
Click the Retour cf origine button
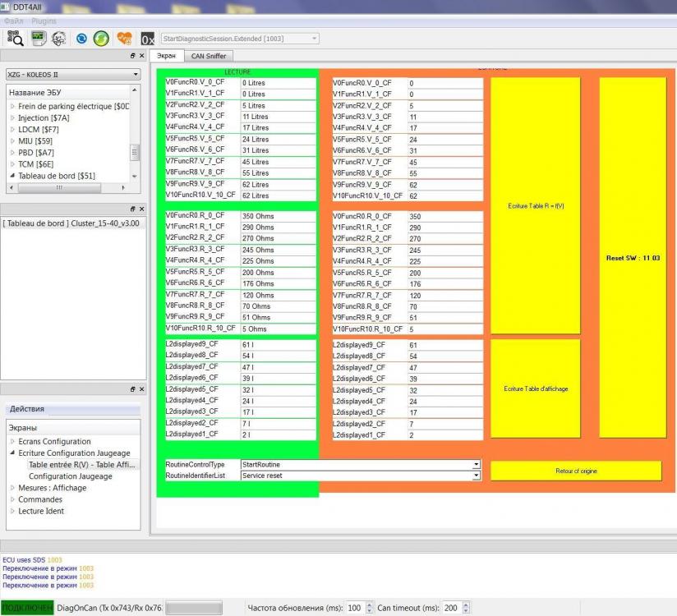click(576, 471)
